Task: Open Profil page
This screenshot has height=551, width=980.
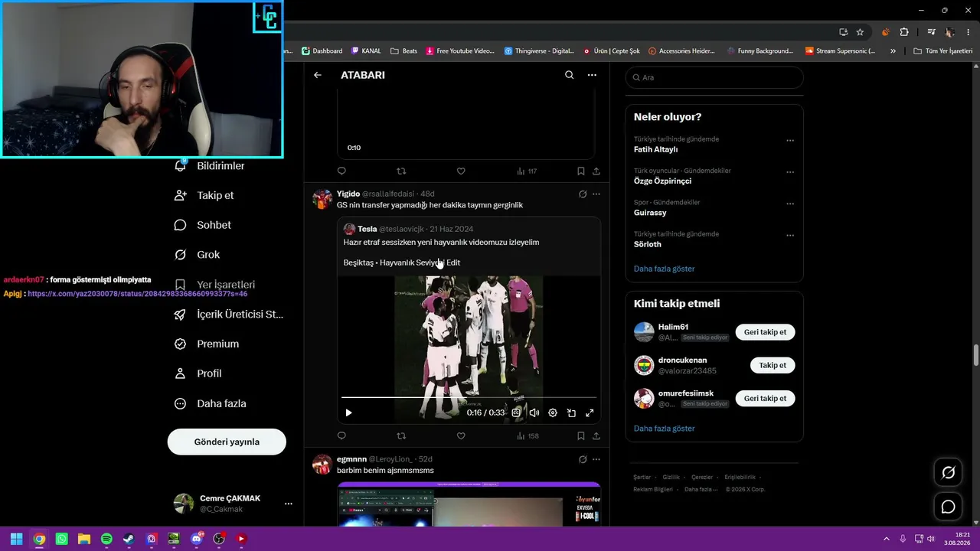Action: point(198,373)
